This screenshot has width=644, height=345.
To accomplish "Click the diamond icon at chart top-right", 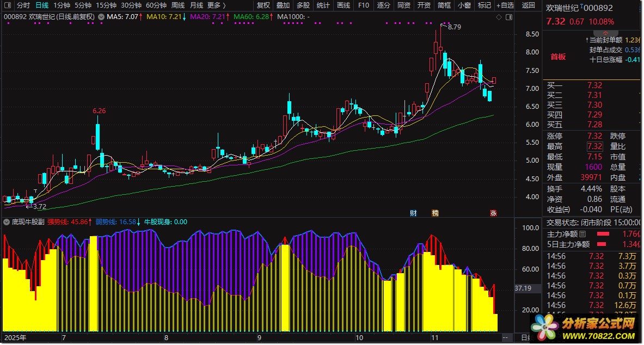I will coord(499,17).
